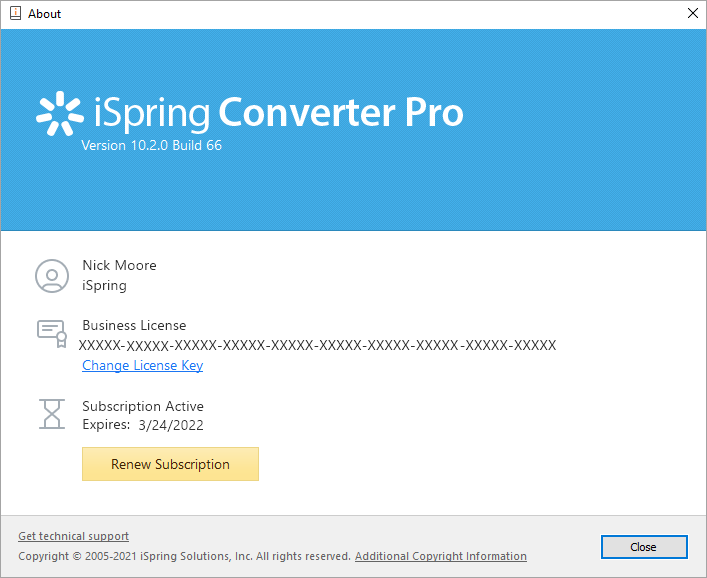Select the Nick Moore user name

point(119,265)
